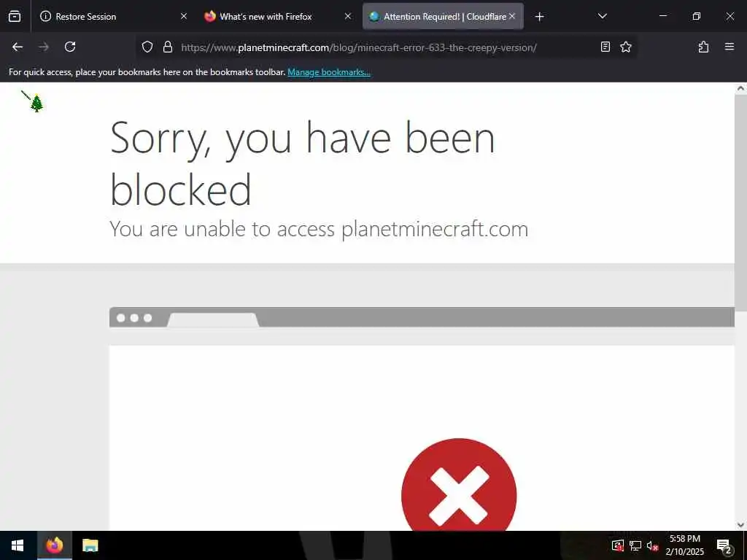The image size is (747, 560).
Task: Bookmark this page with star icon
Action: point(625,47)
